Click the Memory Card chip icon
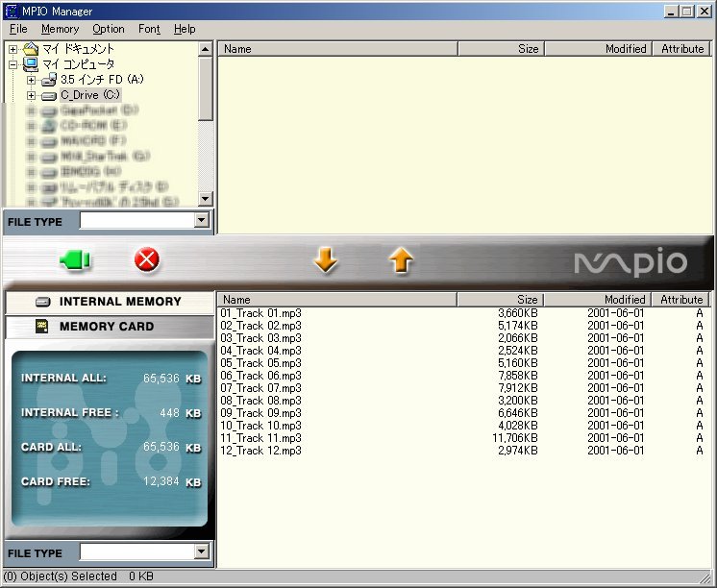 [x=42, y=326]
